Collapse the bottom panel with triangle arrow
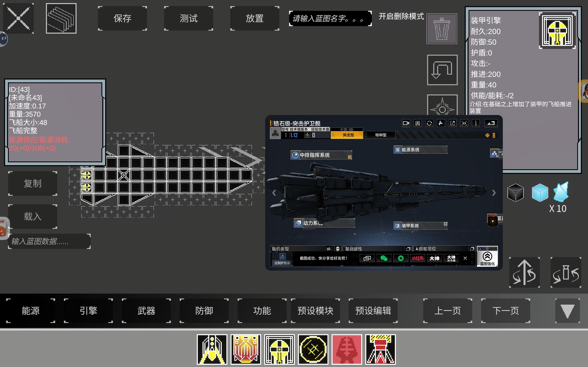588x367 pixels. click(x=567, y=311)
